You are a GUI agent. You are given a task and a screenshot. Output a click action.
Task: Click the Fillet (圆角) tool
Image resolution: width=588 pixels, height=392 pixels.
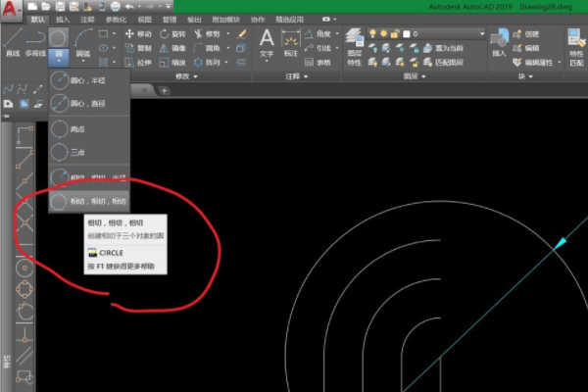point(207,48)
